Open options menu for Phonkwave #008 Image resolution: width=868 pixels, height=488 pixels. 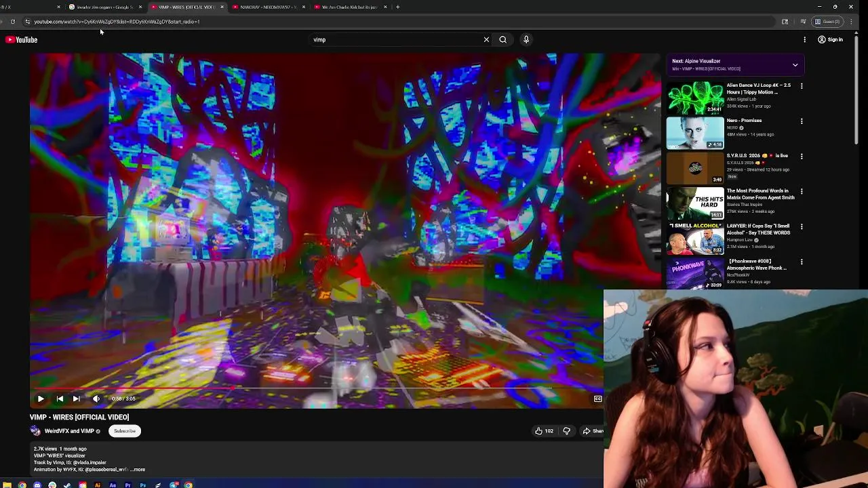(802, 262)
